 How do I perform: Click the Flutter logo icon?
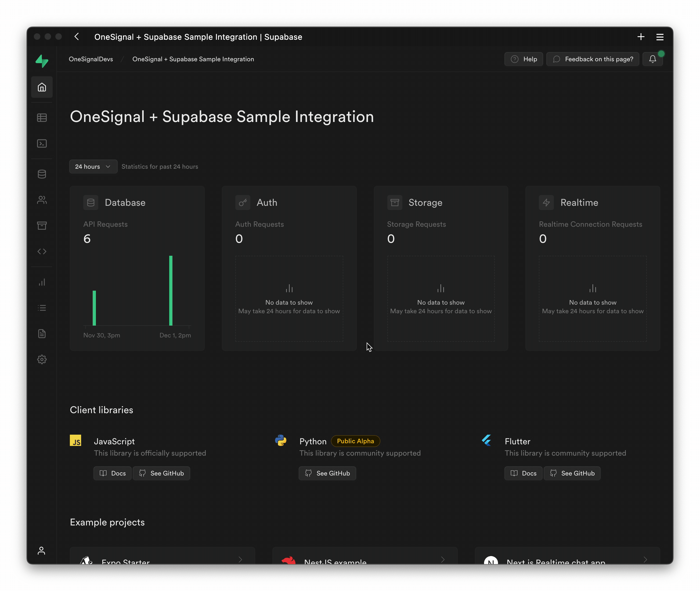tap(486, 440)
